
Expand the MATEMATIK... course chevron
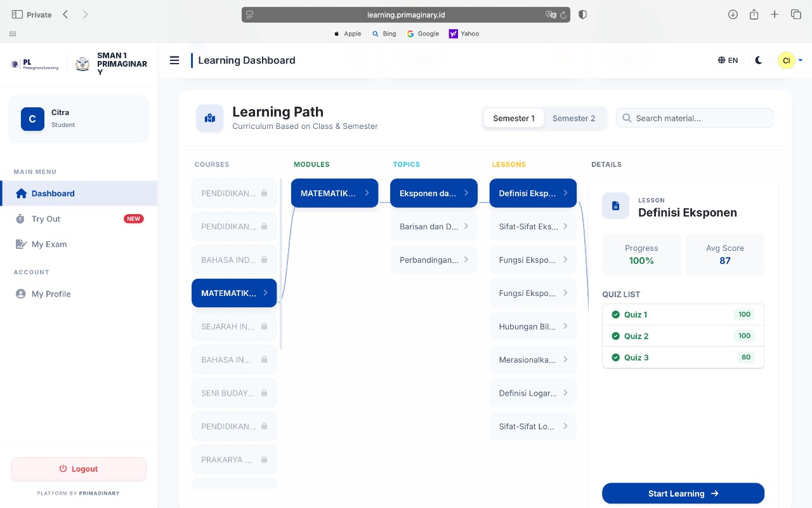coord(265,293)
